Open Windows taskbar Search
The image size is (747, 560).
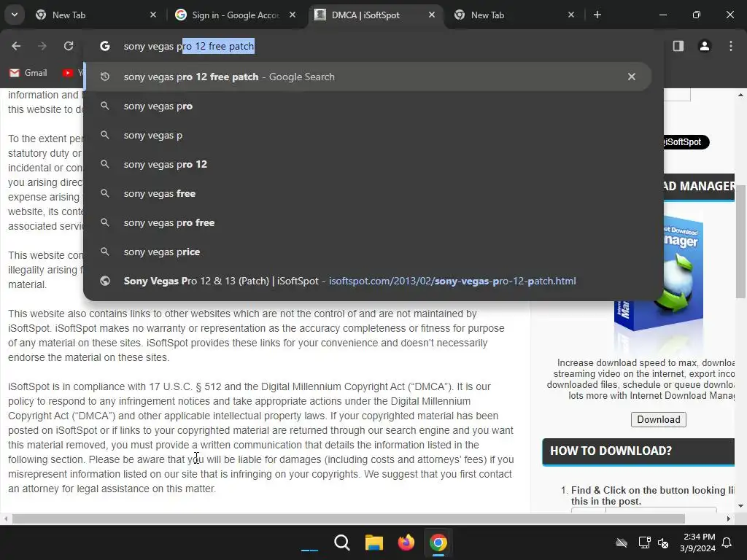coord(342,542)
